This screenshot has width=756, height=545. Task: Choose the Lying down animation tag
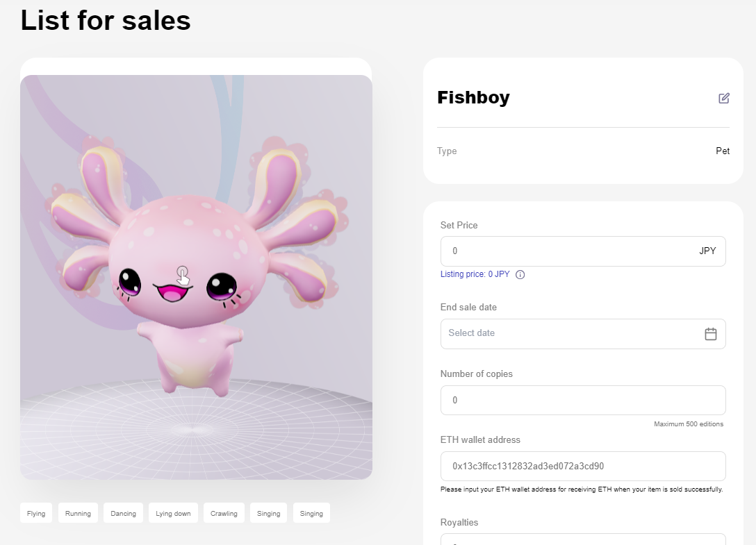pyautogui.click(x=173, y=514)
